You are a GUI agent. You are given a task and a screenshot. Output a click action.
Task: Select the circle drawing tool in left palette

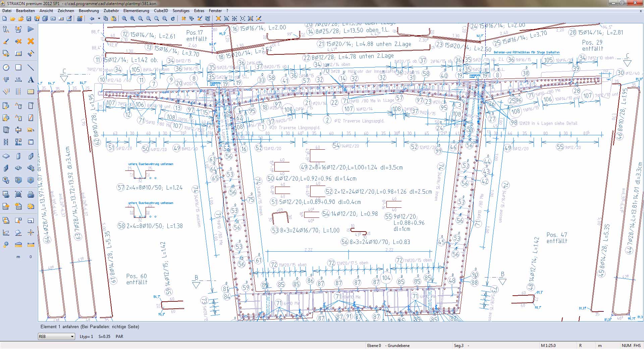point(6,67)
